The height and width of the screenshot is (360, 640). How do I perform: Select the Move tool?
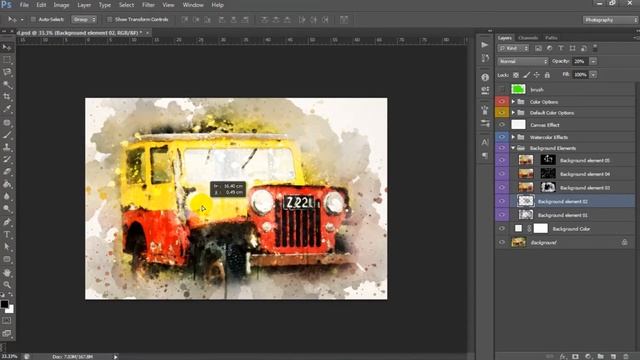7,47
